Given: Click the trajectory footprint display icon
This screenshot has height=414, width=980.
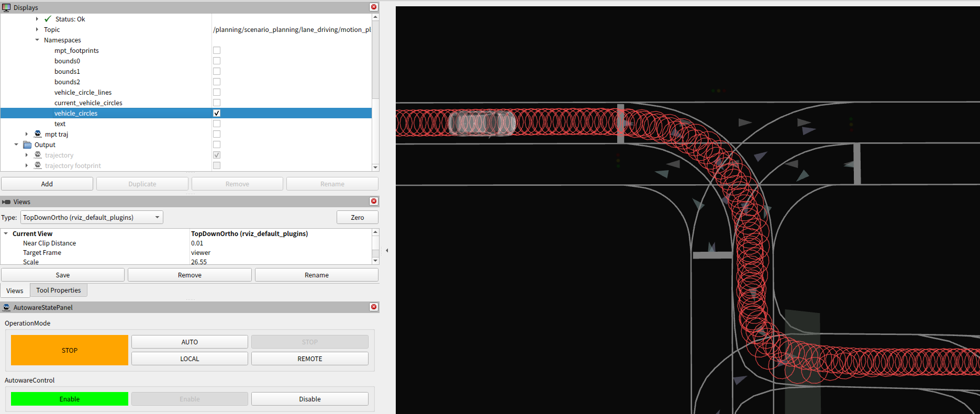Looking at the screenshot, I should click(x=38, y=165).
